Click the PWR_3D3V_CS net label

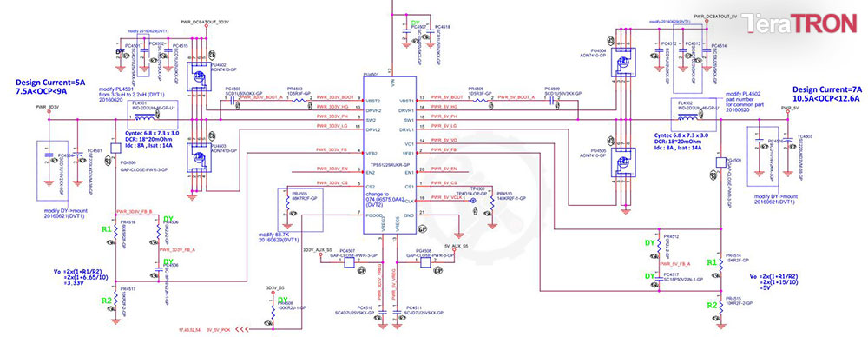[x=332, y=182]
